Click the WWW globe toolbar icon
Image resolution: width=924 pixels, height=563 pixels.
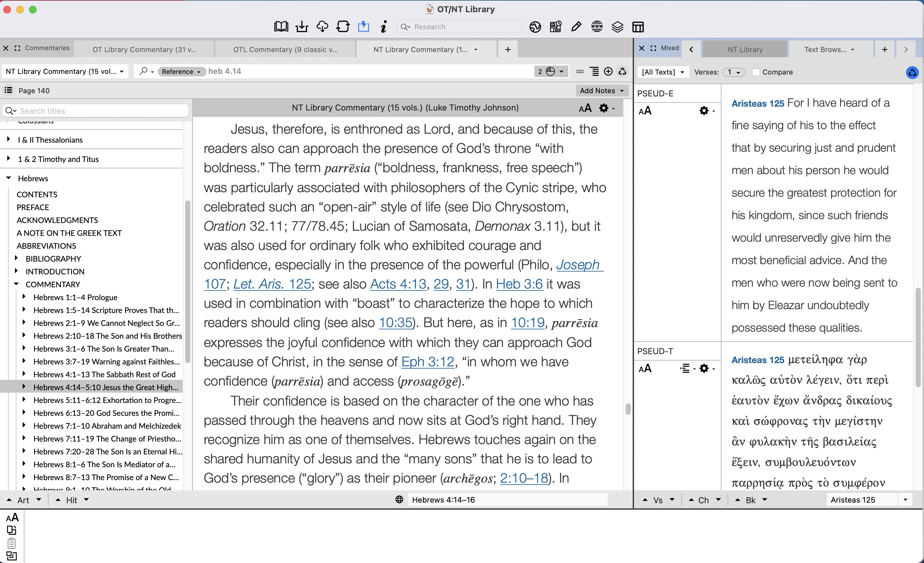point(597,27)
